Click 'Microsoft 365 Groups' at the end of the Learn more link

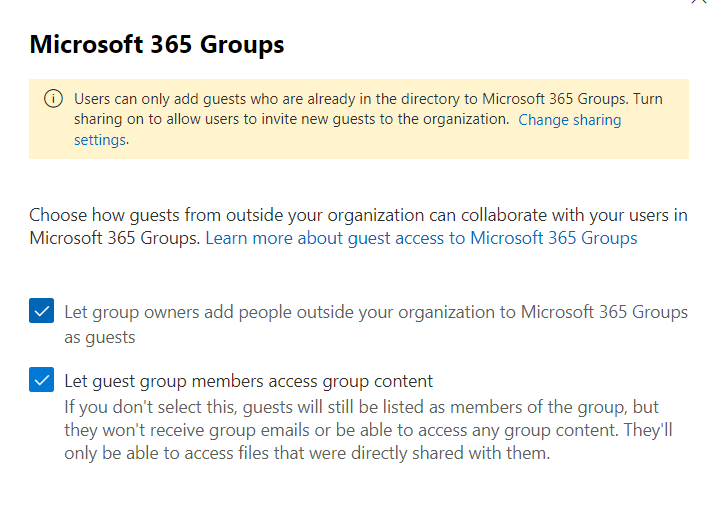[553, 238]
